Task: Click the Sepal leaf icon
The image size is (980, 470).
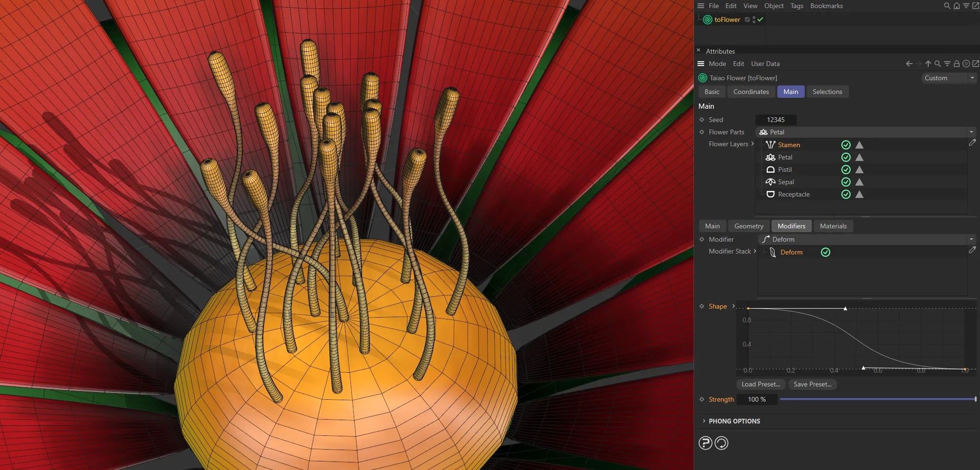Action: coord(770,182)
